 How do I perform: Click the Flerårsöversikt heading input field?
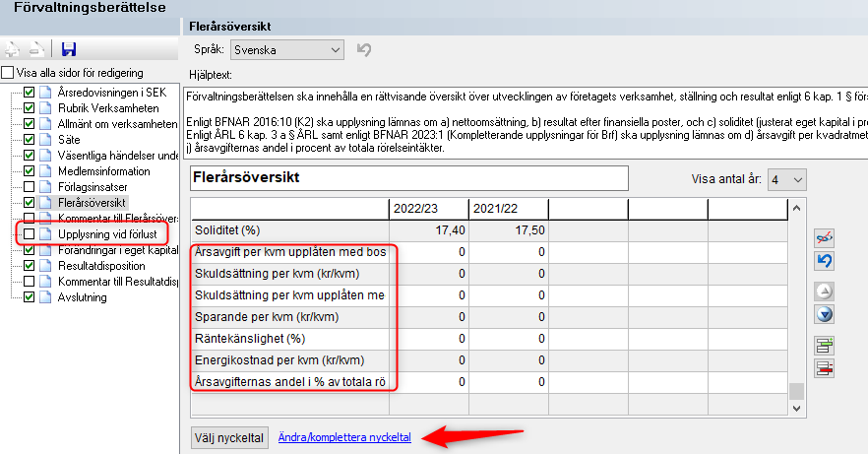point(409,178)
